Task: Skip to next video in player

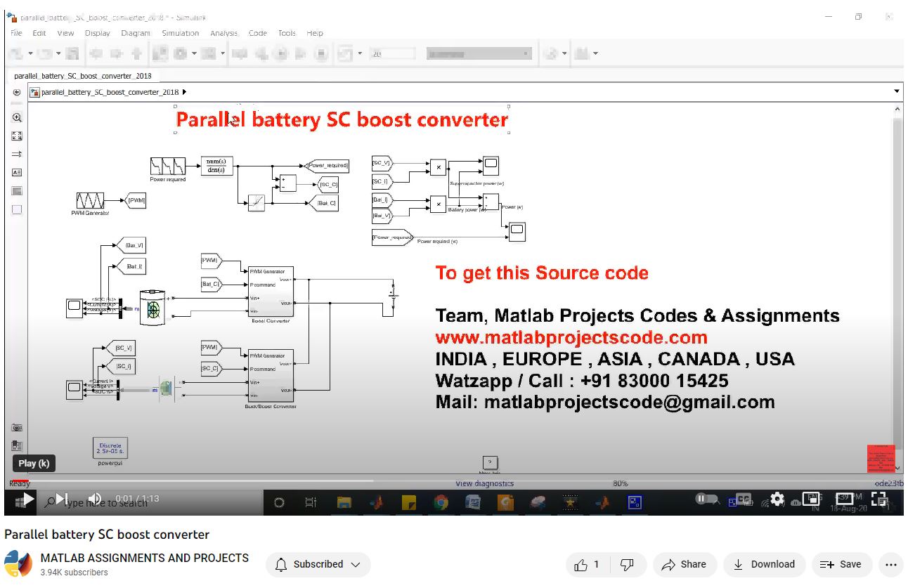Action: [x=62, y=499]
